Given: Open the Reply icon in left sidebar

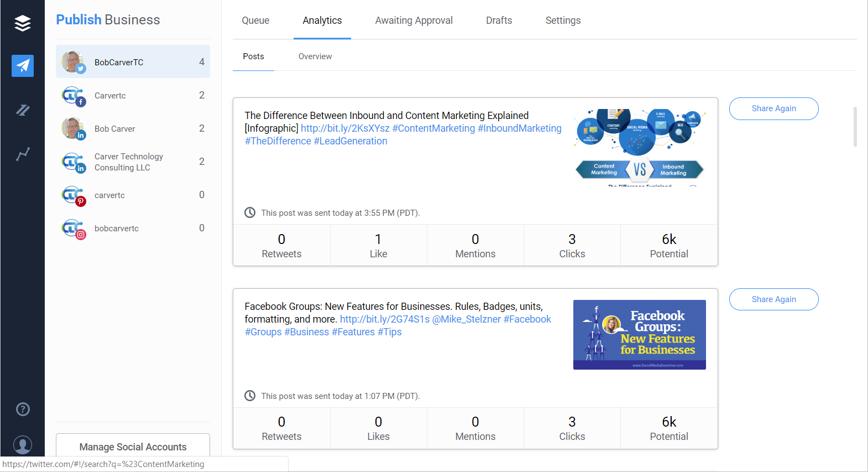Looking at the screenshot, I should 23,110.
